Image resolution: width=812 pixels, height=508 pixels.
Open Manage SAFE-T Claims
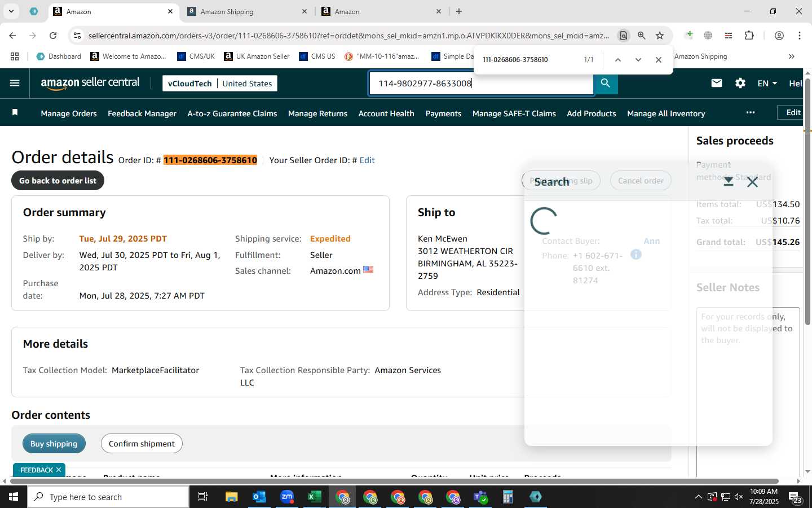[x=514, y=113]
